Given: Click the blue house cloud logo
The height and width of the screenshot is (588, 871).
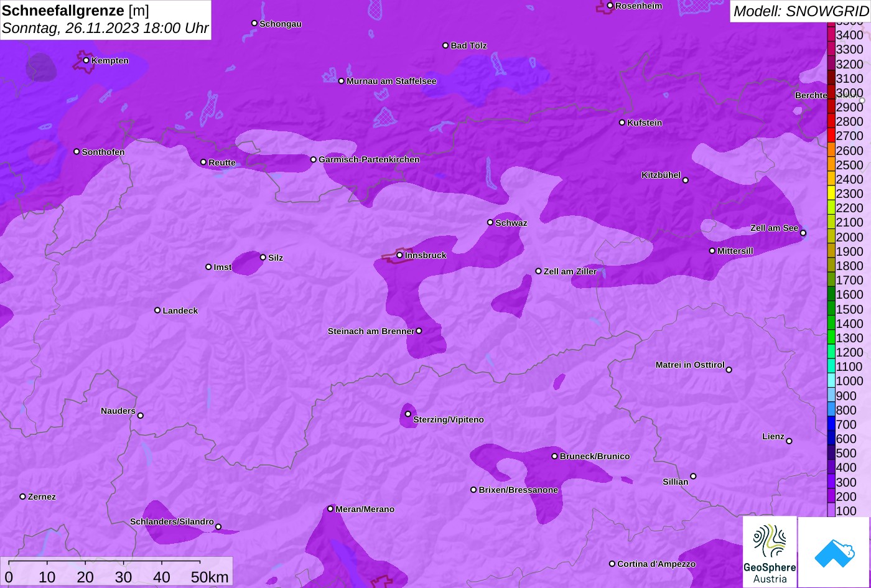Looking at the screenshot, I should [x=834, y=552].
